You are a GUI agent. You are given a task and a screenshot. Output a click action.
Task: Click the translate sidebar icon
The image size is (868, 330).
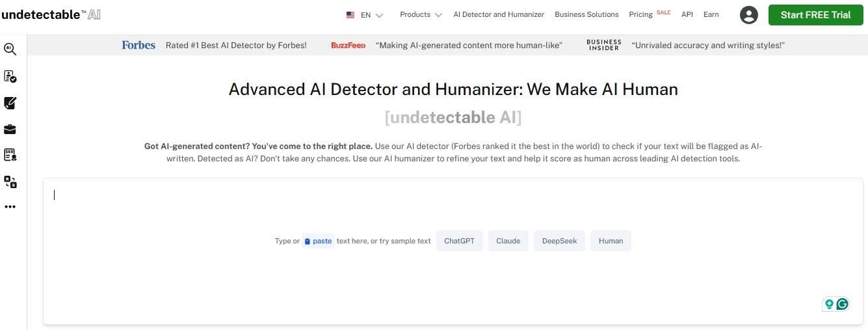click(10, 182)
